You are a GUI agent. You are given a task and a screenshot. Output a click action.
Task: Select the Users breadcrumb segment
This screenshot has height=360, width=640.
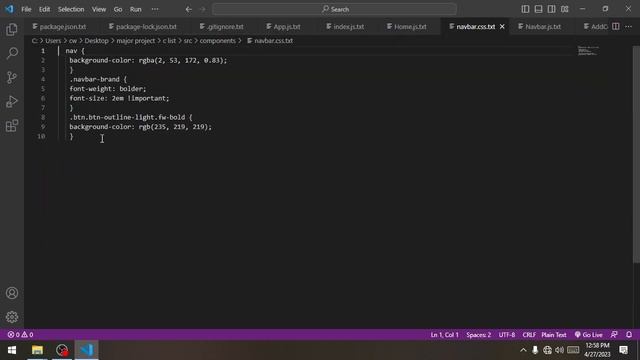(x=53, y=41)
